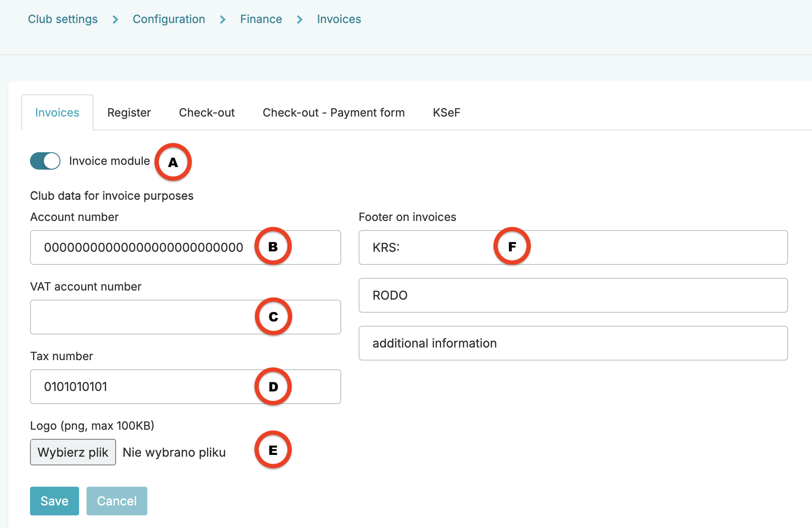Screen dimensions: 812x528
Task: Open the Register tab
Action: [129, 113]
